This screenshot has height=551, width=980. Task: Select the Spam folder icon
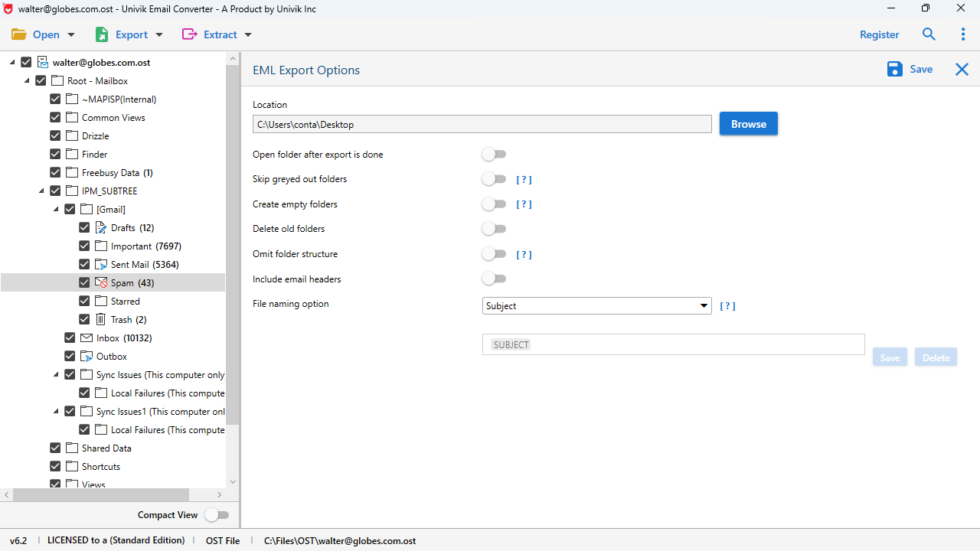click(x=101, y=282)
